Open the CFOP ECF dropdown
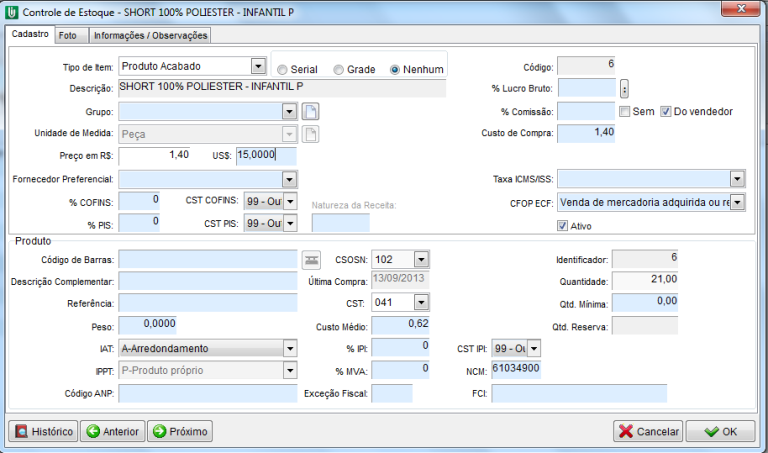Screen dimensions: 768x453 click(x=738, y=202)
